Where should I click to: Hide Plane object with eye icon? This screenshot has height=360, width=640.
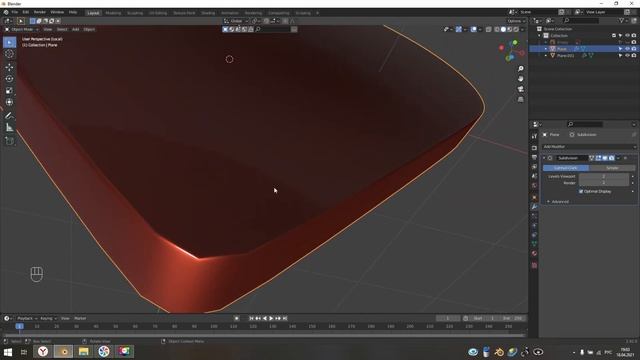click(627, 49)
